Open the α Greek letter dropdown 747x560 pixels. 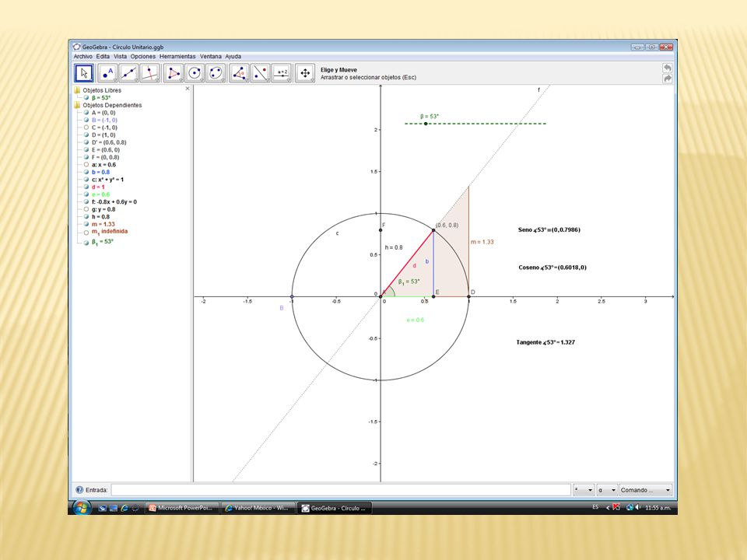click(607, 489)
